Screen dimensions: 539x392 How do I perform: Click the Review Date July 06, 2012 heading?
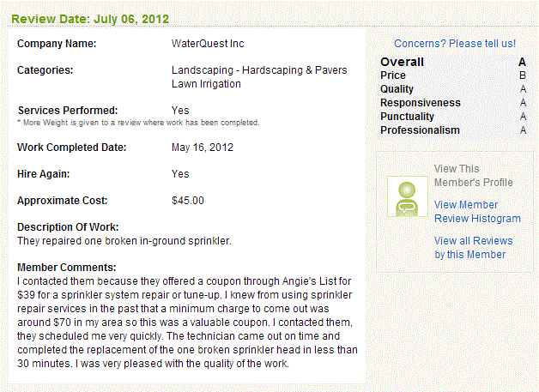click(90, 19)
